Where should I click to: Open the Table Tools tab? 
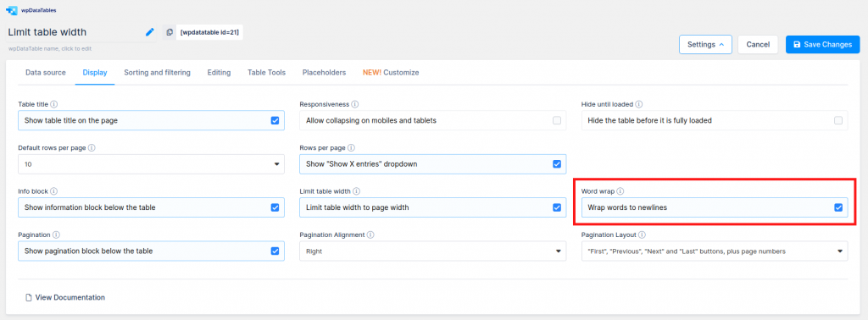click(266, 73)
